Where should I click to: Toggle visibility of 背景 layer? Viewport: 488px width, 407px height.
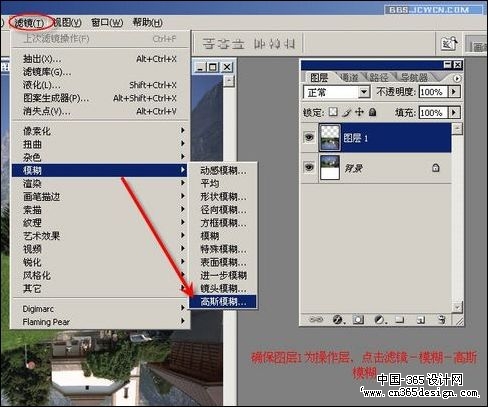click(x=309, y=167)
